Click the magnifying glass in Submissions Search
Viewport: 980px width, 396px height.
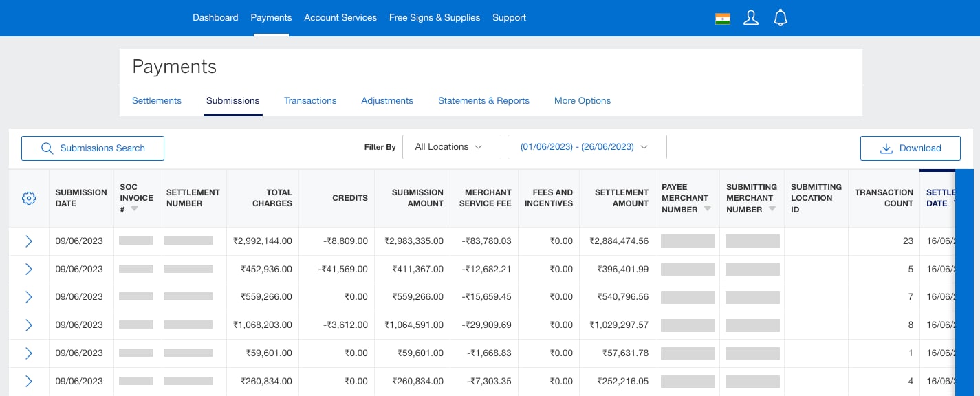[47, 148]
